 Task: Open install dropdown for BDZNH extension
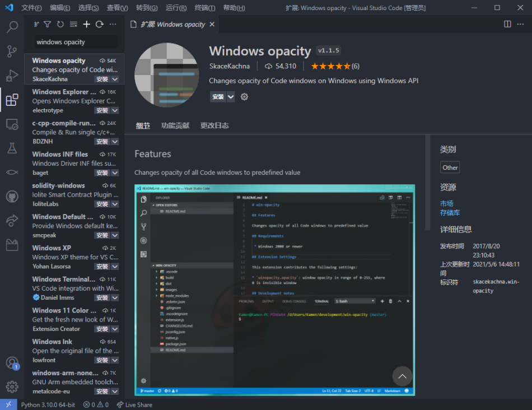[115, 142]
